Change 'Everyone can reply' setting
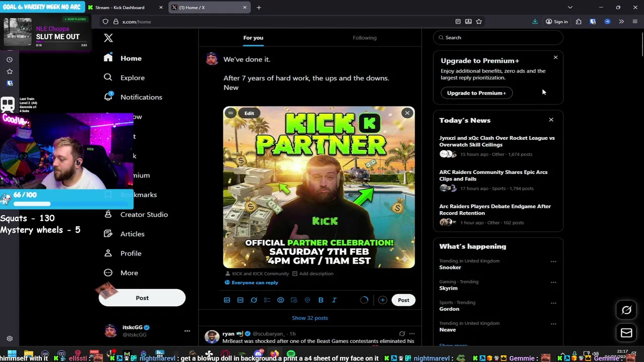 pyautogui.click(x=251, y=283)
